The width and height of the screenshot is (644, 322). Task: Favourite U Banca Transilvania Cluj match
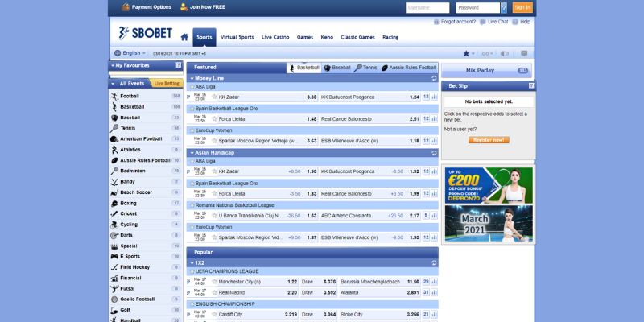[x=214, y=215]
